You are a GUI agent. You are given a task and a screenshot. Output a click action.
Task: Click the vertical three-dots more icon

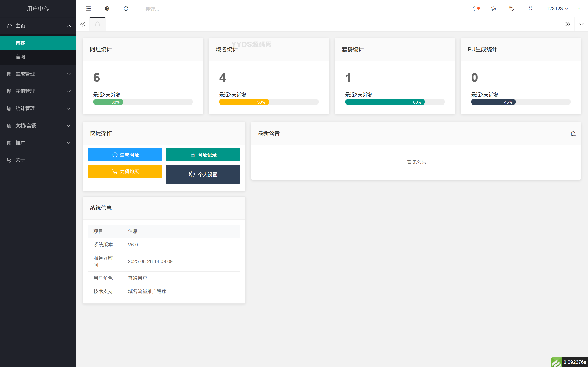579,9
